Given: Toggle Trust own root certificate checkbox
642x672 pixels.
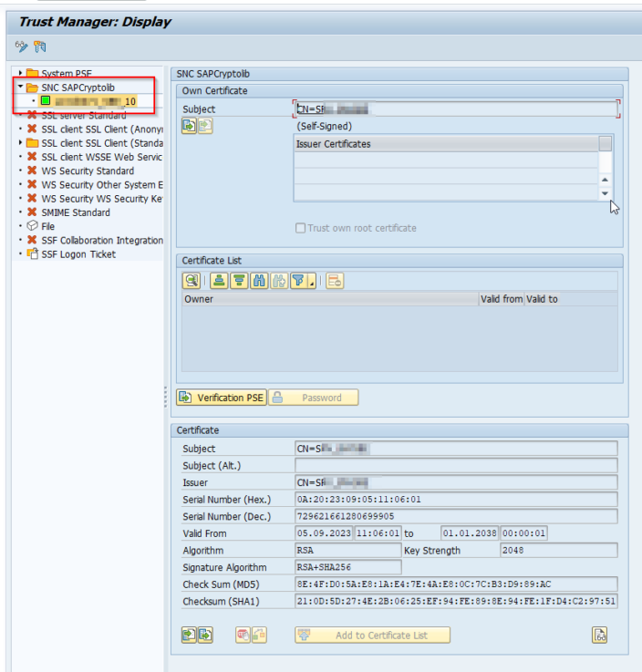Looking at the screenshot, I should (x=301, y=228).
